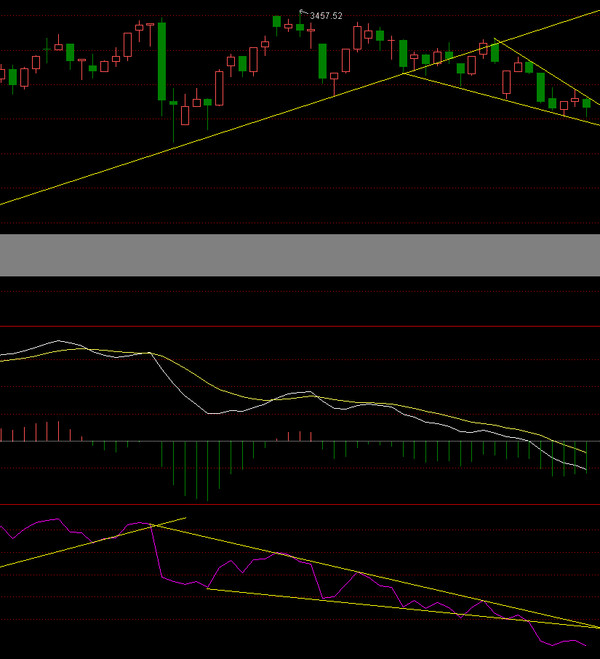Click the deepest green MACD histogram bar
Viewport: 600px width, 659px height.
pos(208,471)
